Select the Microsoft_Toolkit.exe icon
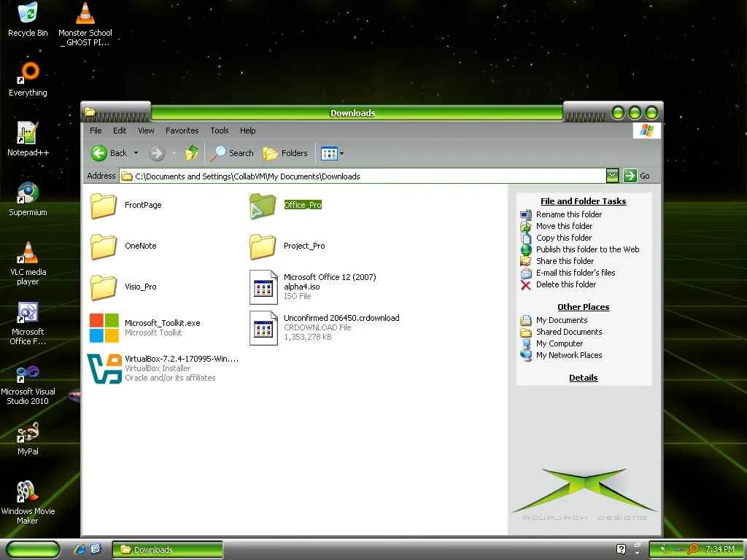The image size is (747, 560). pyautogui.click(x=104, y=327)
